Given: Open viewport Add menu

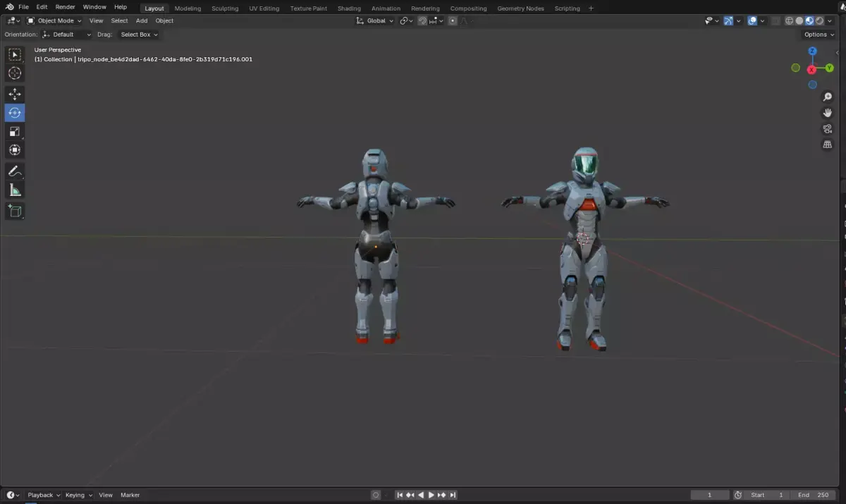Looking at the screenshot, I should [x=142, y=20].
